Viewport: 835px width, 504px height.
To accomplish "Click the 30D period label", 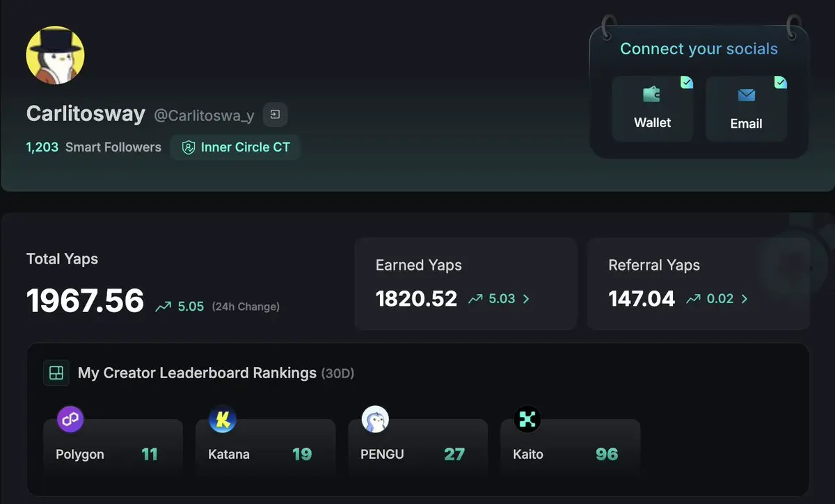I will pos(337,374).
